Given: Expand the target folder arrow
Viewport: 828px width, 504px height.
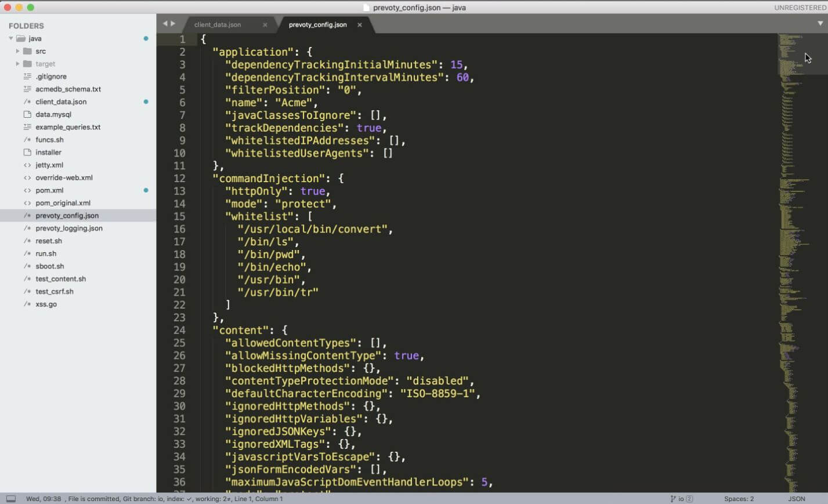Looking at the screenshot, I should click(17, 64).
